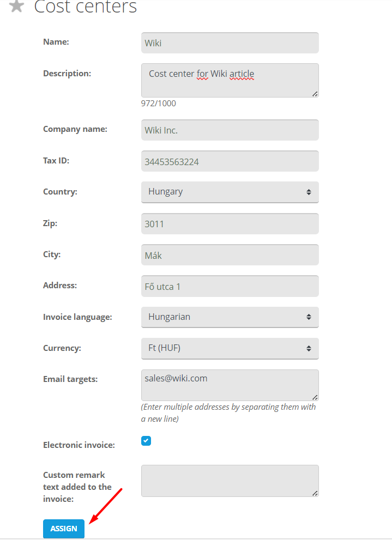The image size is (392, 540).
Task: Open the Currency dropdown showing Ft (HUF)
Action: click(x=230, y=348)
